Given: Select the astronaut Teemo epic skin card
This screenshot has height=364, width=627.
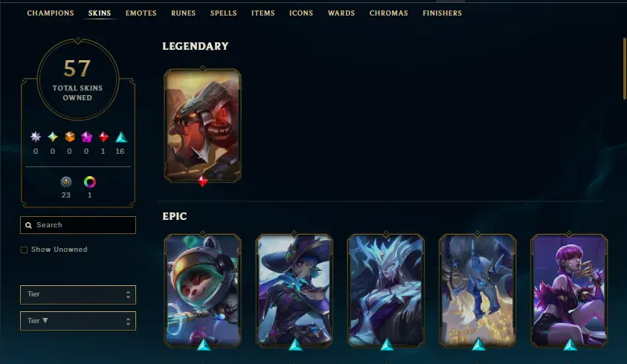Looking at the screenshot, I should click(x=203, y=290).
